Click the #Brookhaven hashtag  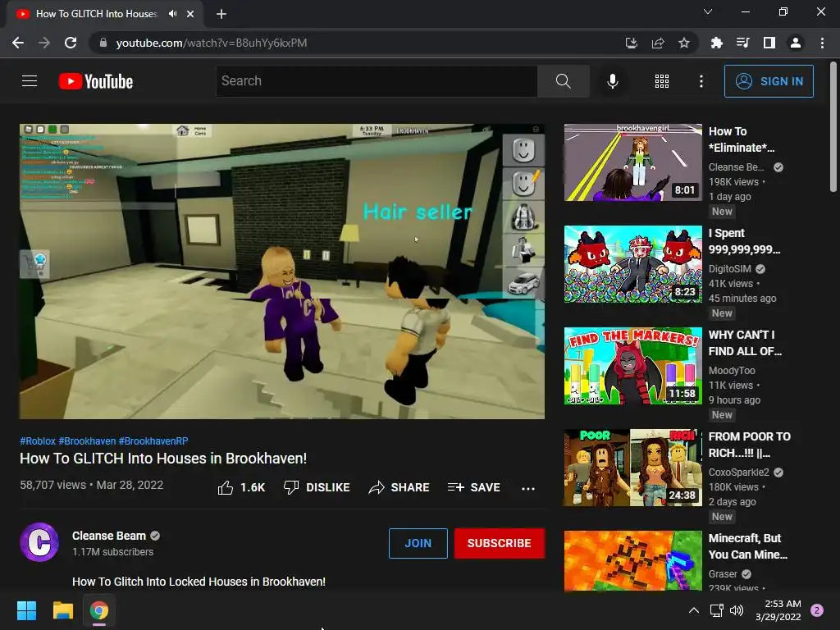tap(87, 441)
